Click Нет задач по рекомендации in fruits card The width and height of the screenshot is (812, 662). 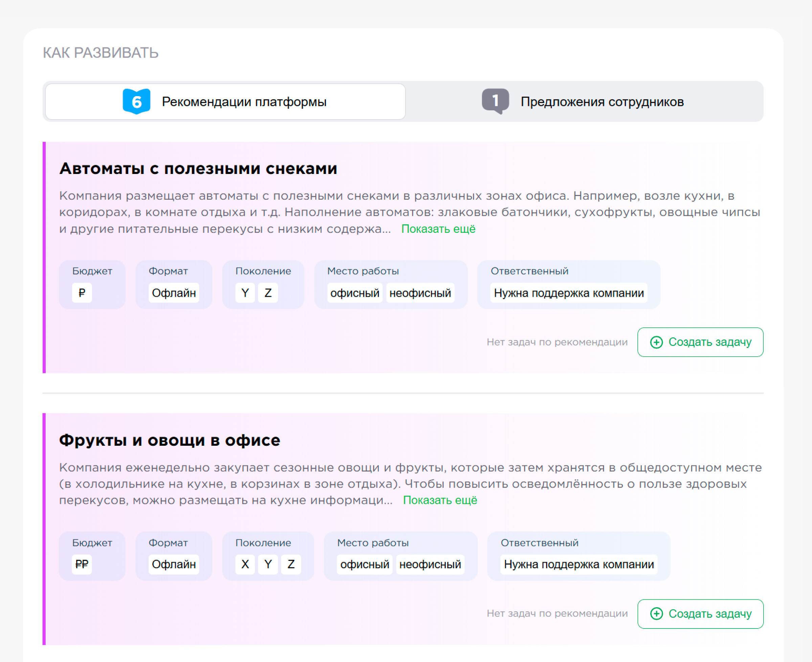(557, 614)
